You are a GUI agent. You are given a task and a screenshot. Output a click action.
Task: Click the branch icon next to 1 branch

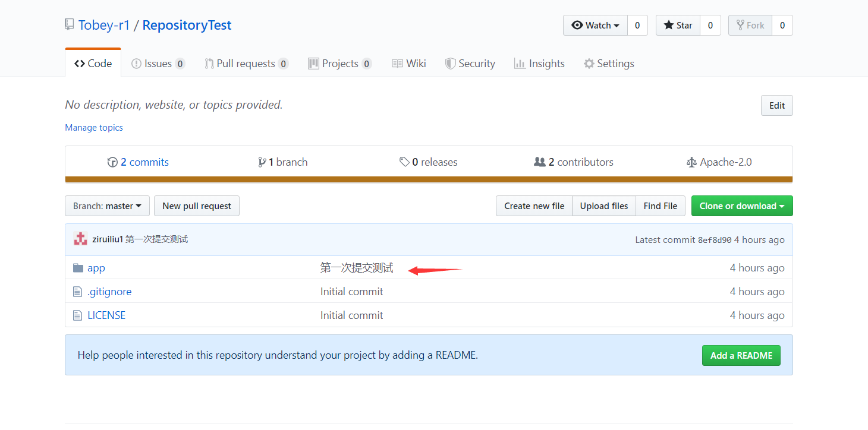[262, 162]
